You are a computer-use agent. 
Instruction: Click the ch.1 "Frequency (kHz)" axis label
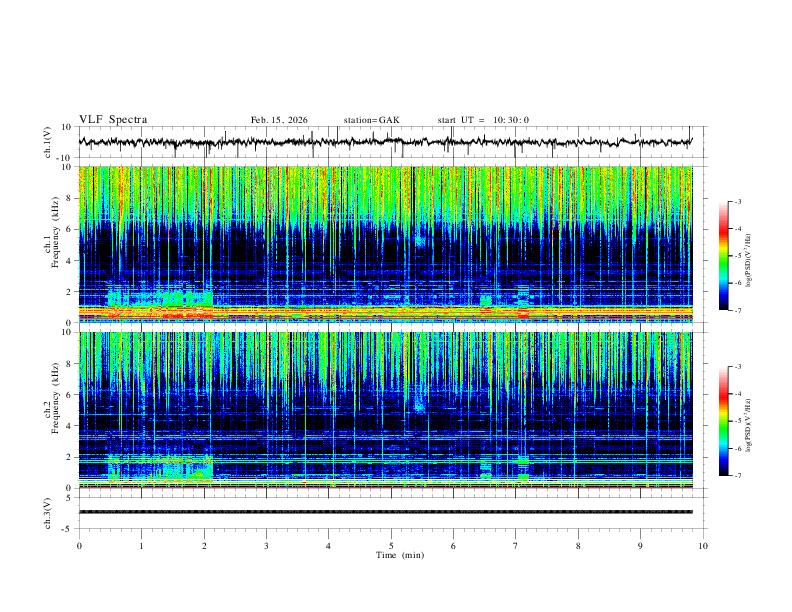click(x=55, y=232)
